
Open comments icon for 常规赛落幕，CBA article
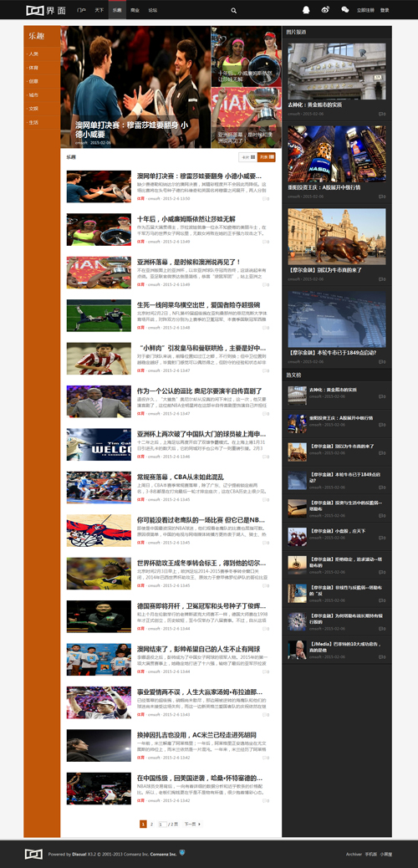click(267, 499)
